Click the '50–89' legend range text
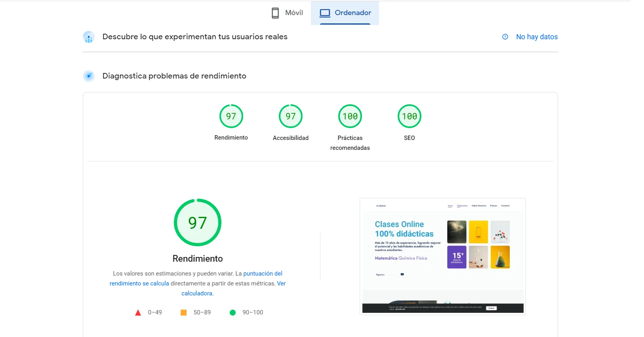 point(202,312)
